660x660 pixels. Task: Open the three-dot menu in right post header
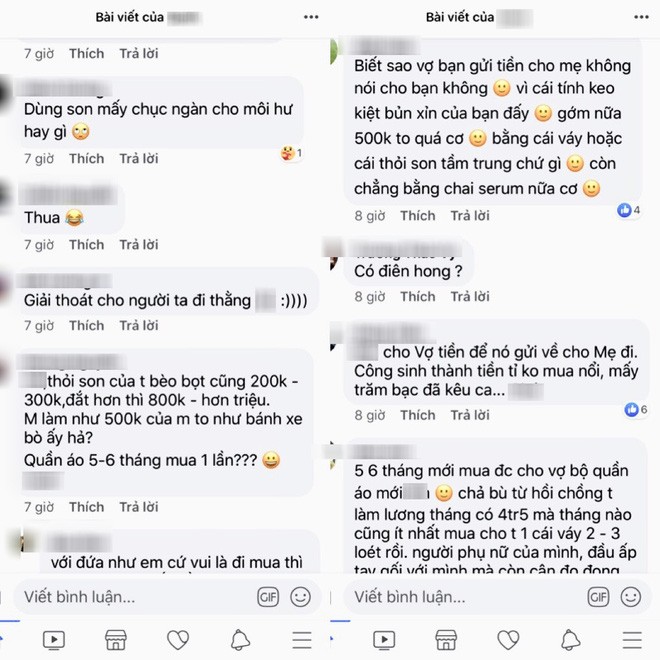(641, 17)
